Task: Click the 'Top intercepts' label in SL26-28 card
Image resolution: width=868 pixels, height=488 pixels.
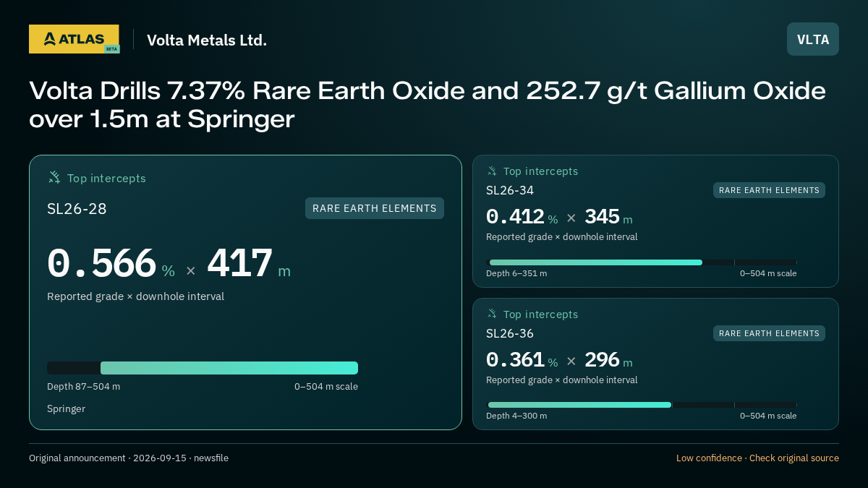Action: pyautogui.click(x=106, y=178)
